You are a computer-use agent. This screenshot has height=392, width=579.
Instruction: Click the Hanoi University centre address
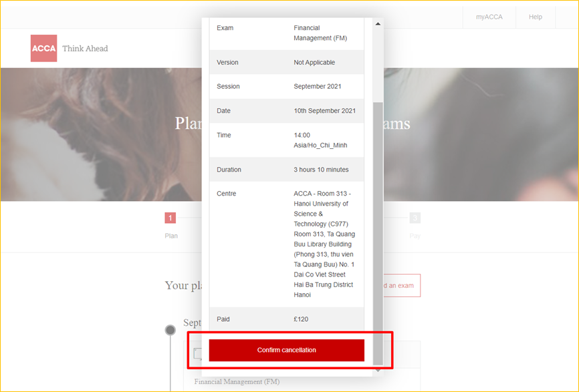click(324, 244)
